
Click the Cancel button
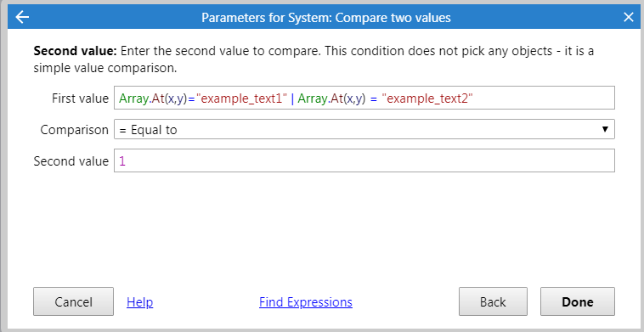(74, 301)
